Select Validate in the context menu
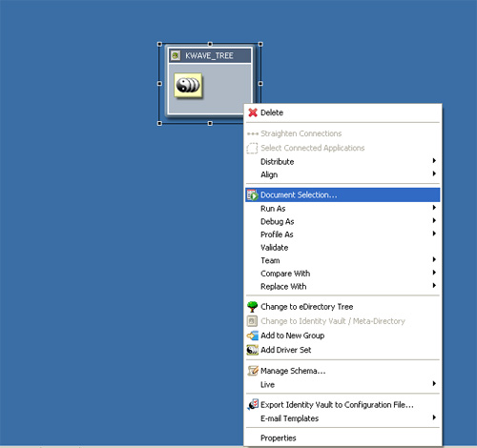This screenshot has height=448, width=477. click(342, 248)
